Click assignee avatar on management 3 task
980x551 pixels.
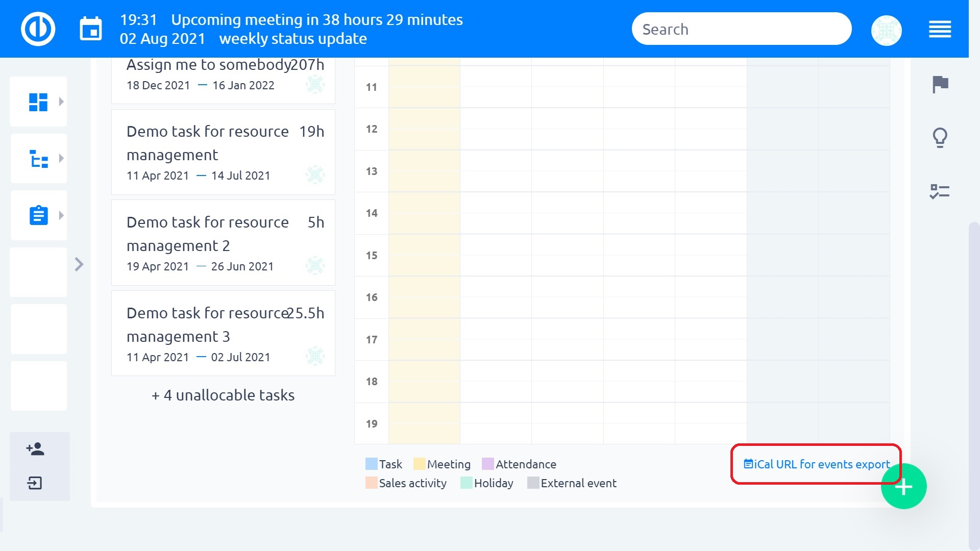[x=315, y=357]
